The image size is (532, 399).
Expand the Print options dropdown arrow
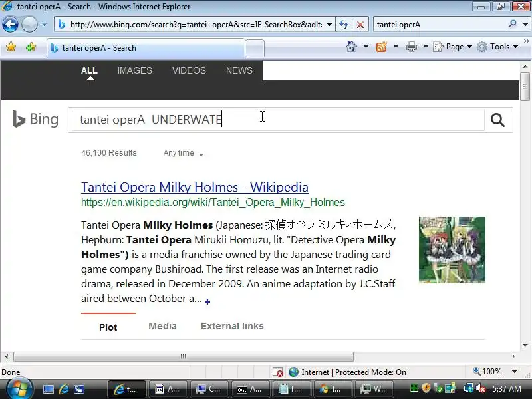[x=426, y=47]
